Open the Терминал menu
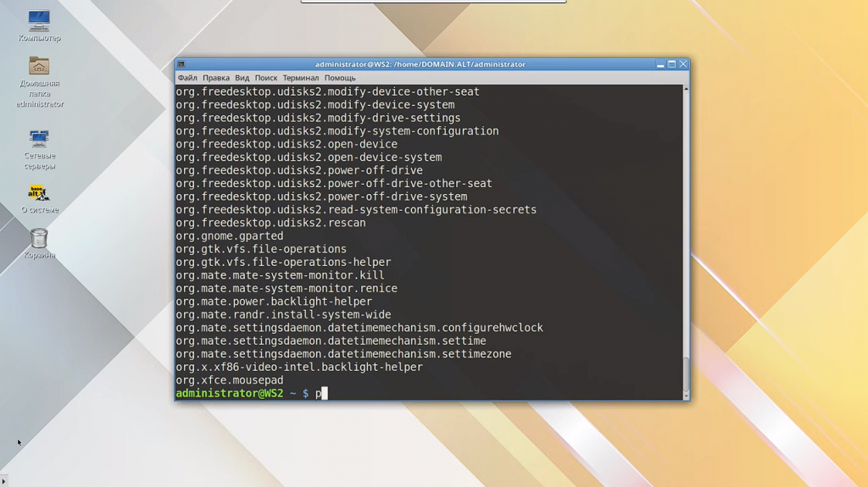 pos(301,78)
